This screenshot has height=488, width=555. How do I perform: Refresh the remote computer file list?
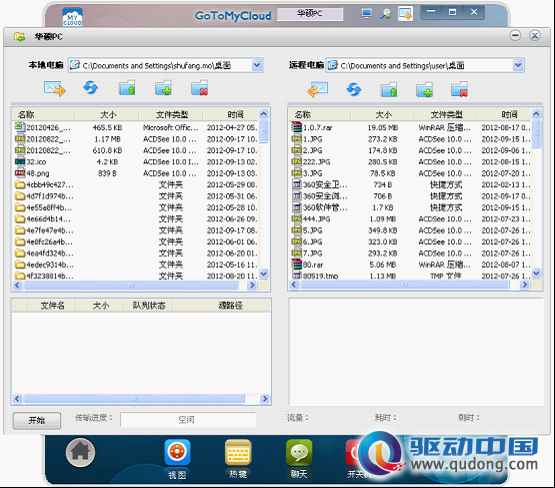[x=354, y=89]
